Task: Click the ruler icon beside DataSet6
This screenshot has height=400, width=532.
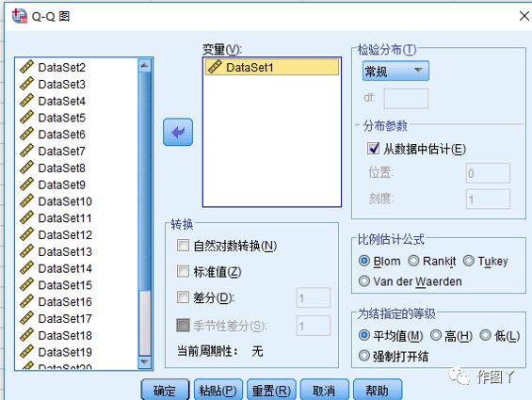Action: pyautogui.click(x=26, y=134)
